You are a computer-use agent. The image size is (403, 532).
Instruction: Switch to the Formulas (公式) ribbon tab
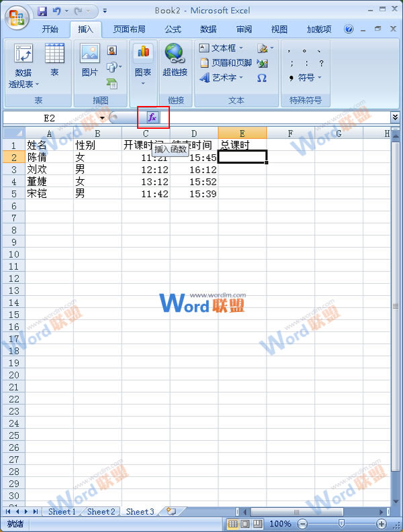pos(173,30)
